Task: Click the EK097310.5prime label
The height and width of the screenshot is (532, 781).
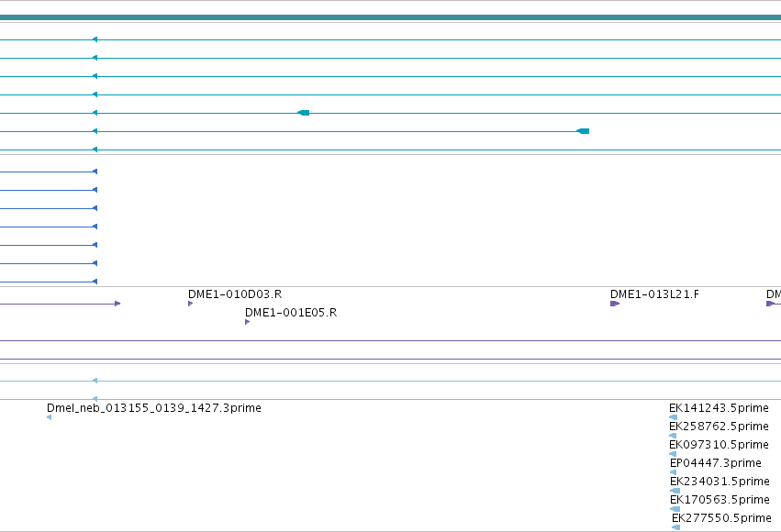Action: pos(719,445)
